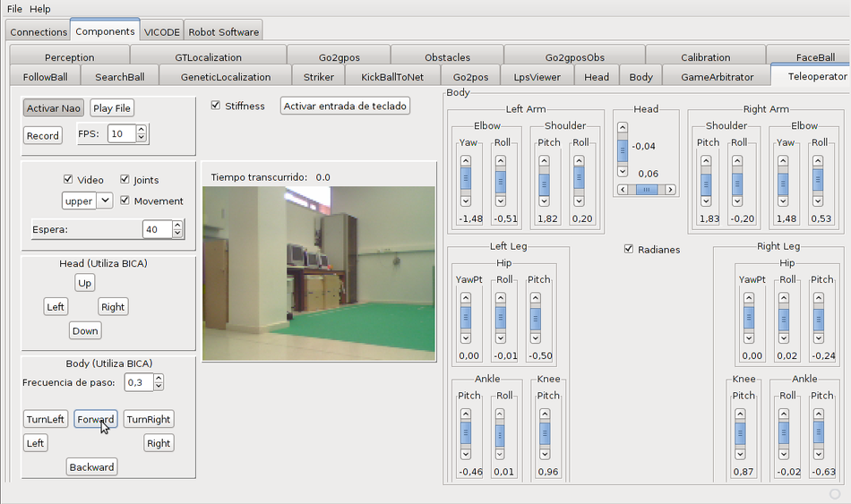
Task: Toggle the Joints checkbox
Action: coord(125,179)
